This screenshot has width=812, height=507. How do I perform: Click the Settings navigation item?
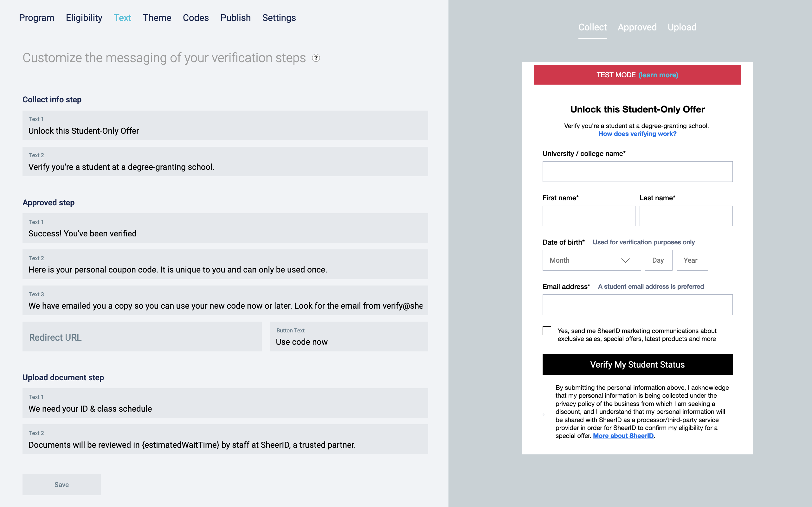click(279, 17)
